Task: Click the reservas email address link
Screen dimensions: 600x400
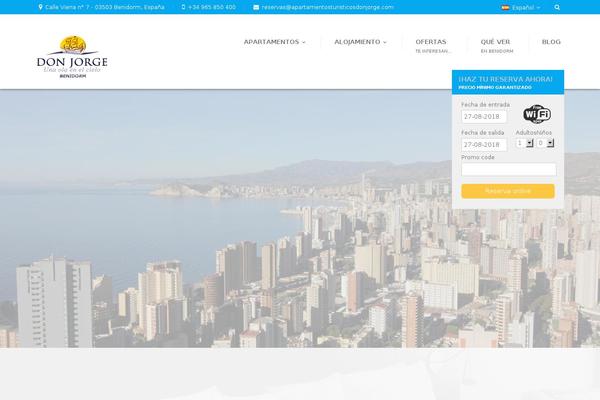Action: point(327,7)
